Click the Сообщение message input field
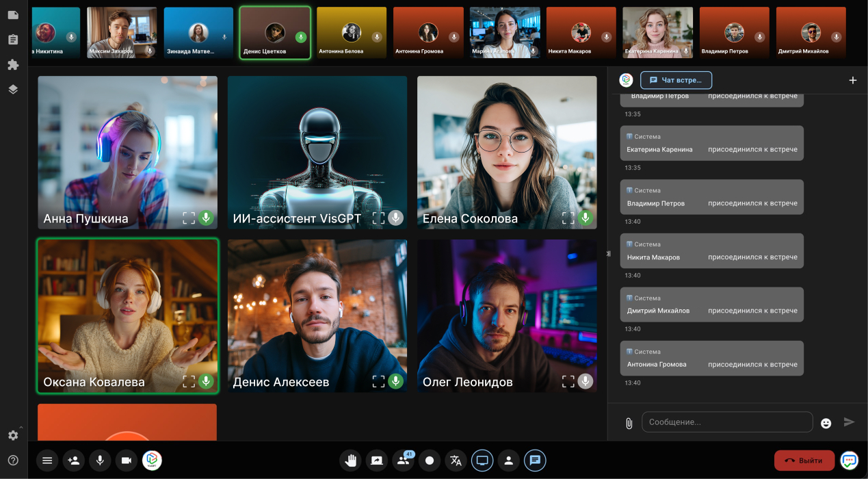868x479 pixels. [727, 422]
